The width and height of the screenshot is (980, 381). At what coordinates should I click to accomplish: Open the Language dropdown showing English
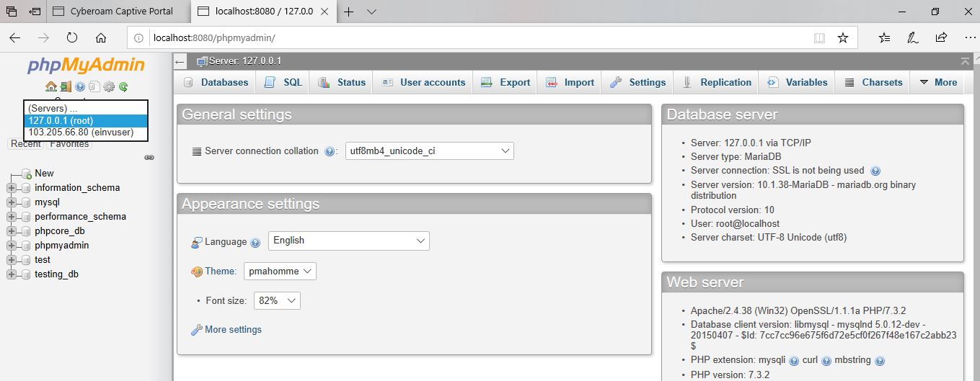coord(349,241)
